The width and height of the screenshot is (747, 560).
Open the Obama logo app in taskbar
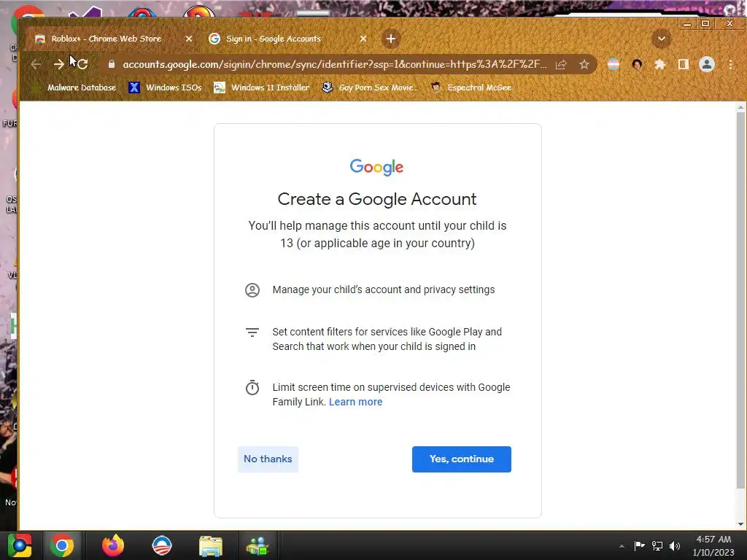(161, 545)
